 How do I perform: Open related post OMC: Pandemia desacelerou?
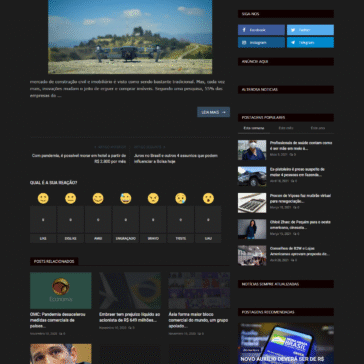58,320
